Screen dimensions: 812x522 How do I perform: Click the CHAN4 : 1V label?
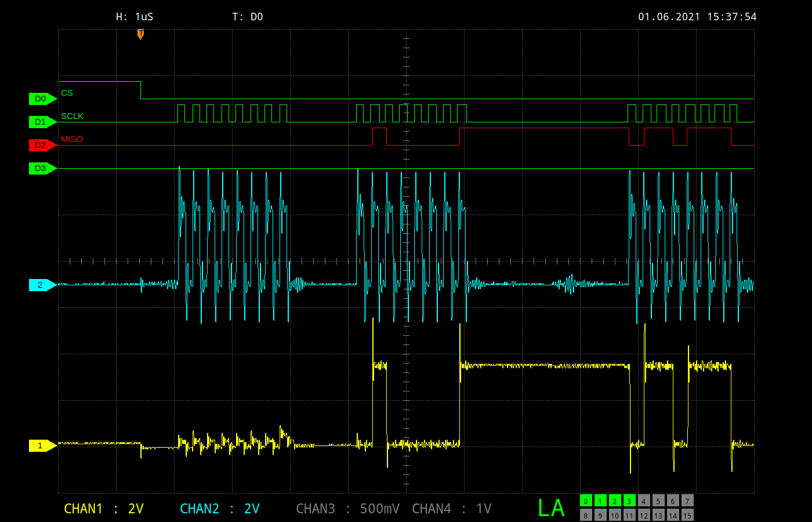click(451, 509)
